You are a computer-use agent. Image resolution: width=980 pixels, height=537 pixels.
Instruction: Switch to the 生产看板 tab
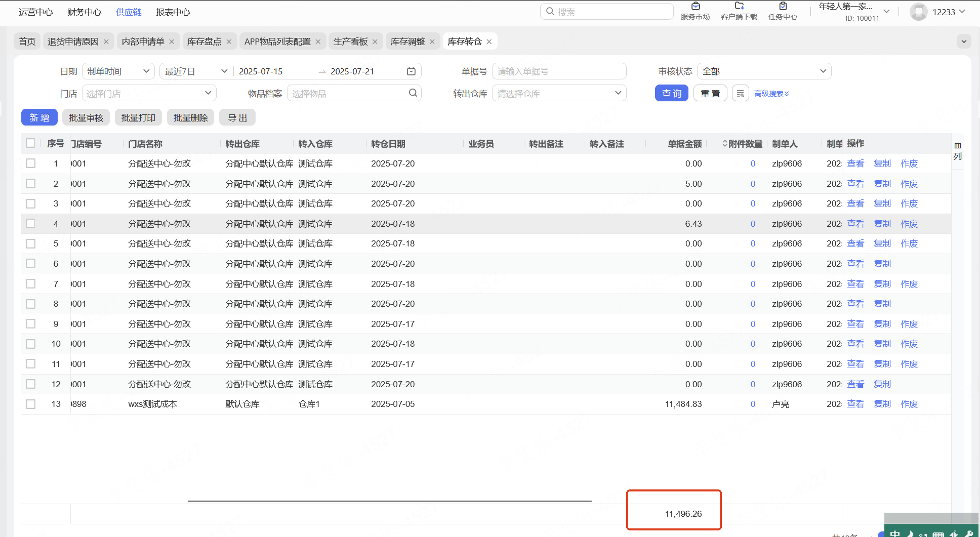(350, 42)
